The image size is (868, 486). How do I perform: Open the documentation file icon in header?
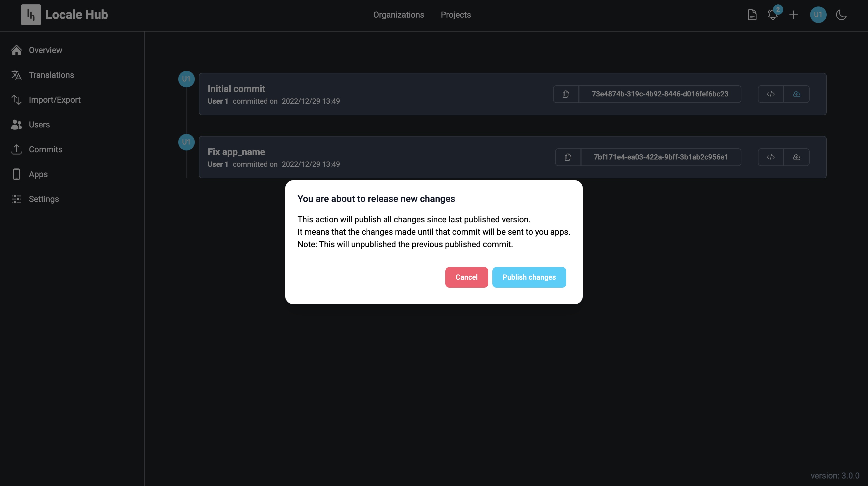tap(752, 15)
